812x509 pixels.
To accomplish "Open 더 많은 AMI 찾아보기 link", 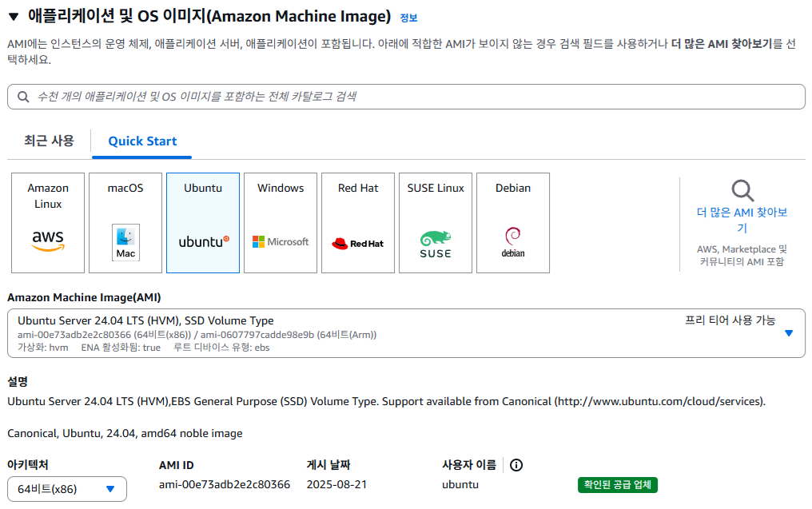I will [x=742, y=220].
